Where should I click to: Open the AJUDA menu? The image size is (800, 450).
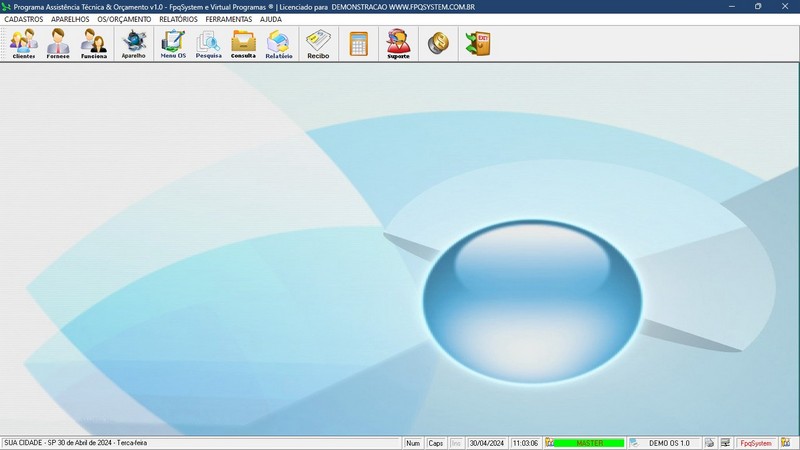click(x=270, y=19)
